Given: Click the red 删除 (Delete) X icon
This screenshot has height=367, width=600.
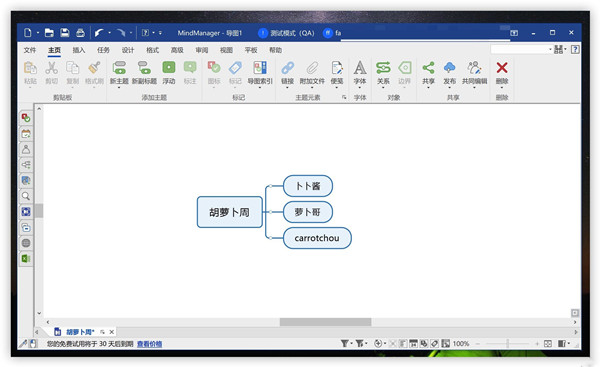Looking at the screenshot, I should [502, 68].
